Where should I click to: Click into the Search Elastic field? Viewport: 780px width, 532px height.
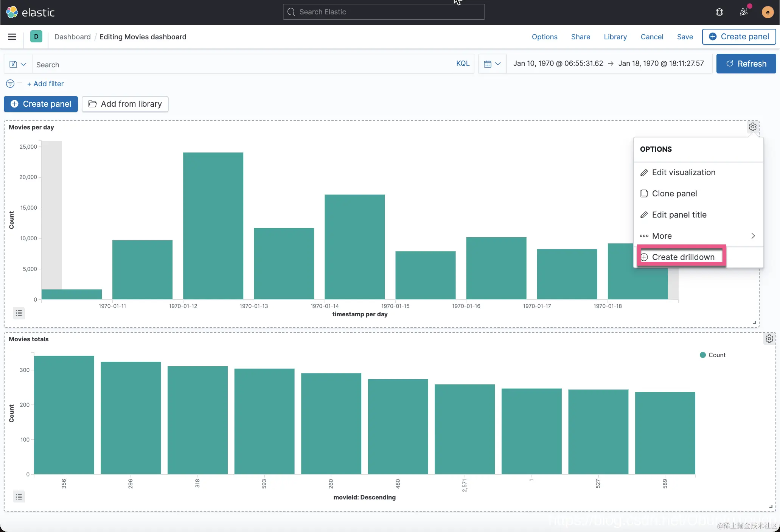click(384, 12)
